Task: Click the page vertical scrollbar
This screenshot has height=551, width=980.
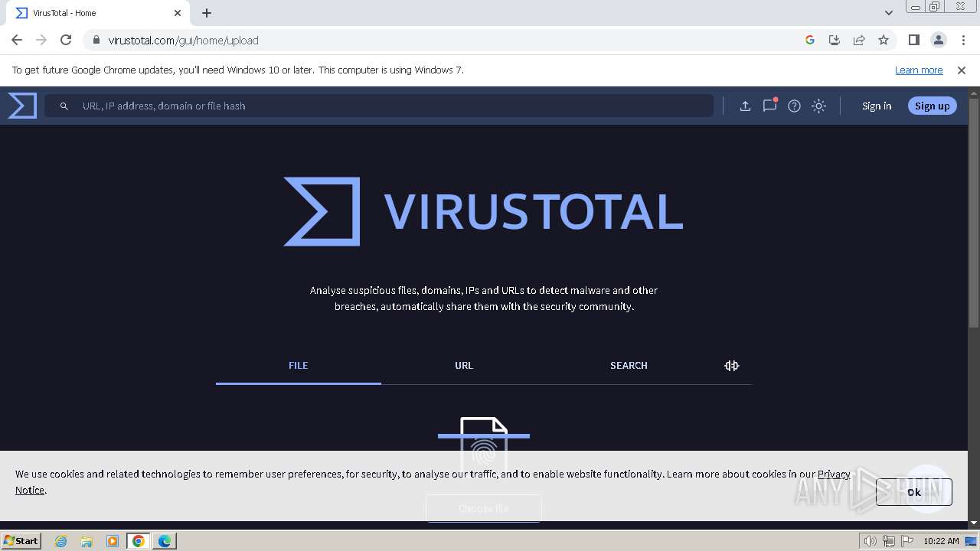Action: (x=974, y=214)
